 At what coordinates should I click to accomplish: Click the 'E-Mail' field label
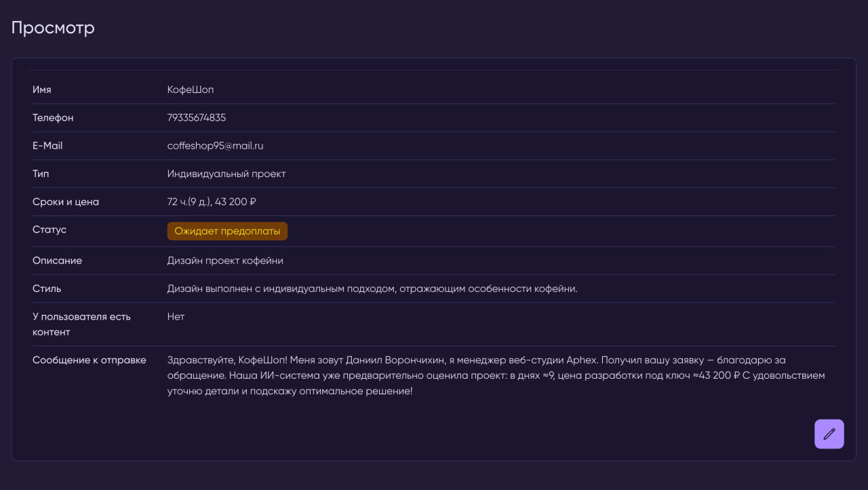point(47,146)
